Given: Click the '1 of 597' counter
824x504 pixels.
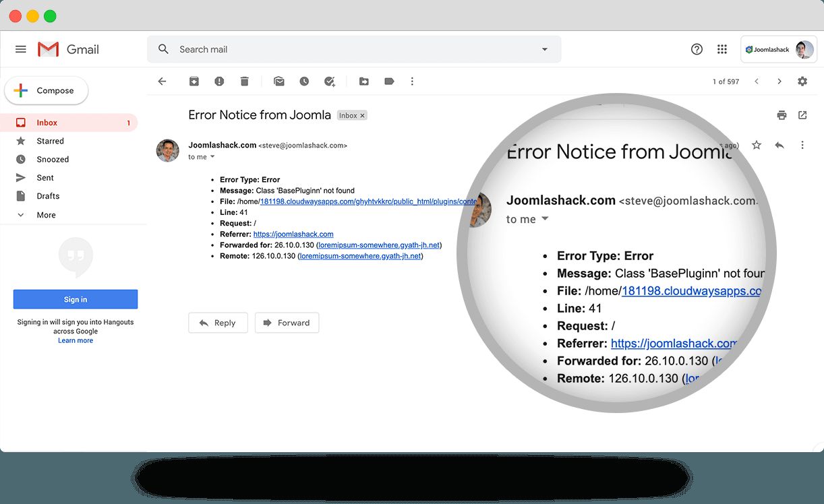Looking at the screenshot, I should [x=726, y=82].
